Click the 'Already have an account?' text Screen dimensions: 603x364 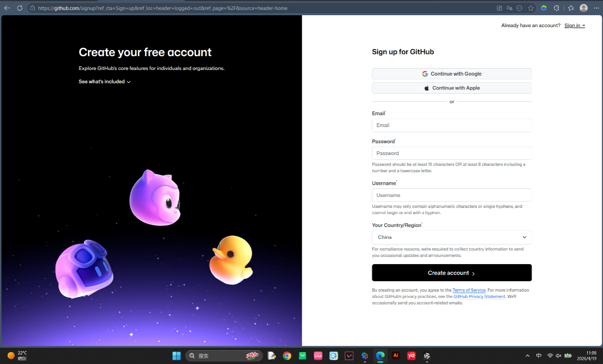point(531,26)
